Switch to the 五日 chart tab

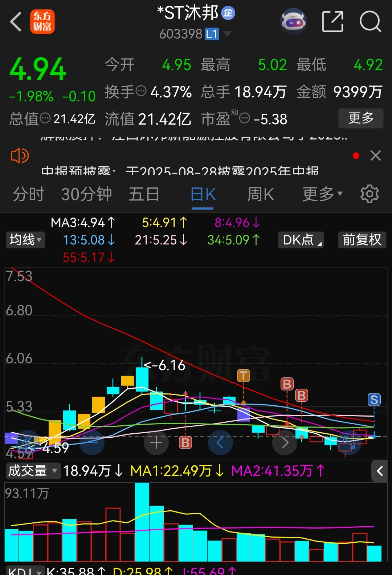(x=144, y=194)
